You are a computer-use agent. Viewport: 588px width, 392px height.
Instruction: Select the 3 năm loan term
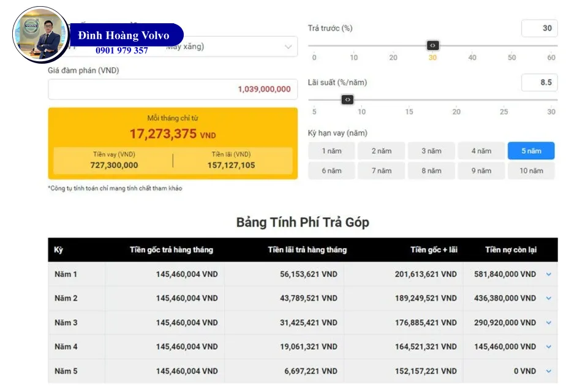(x=431, y=151)
